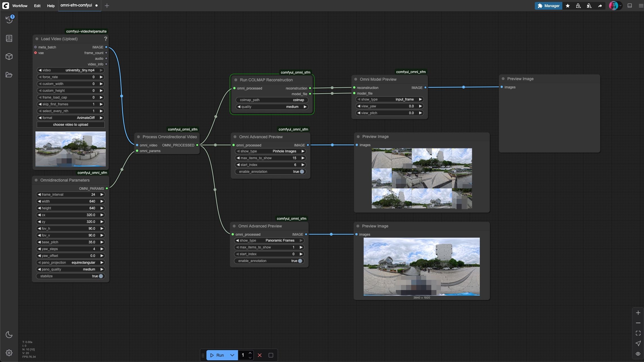The width and height of the screenshot is (644, 362).
Task: Open the quality medium combo in COLMAP node
Action: 272,107
